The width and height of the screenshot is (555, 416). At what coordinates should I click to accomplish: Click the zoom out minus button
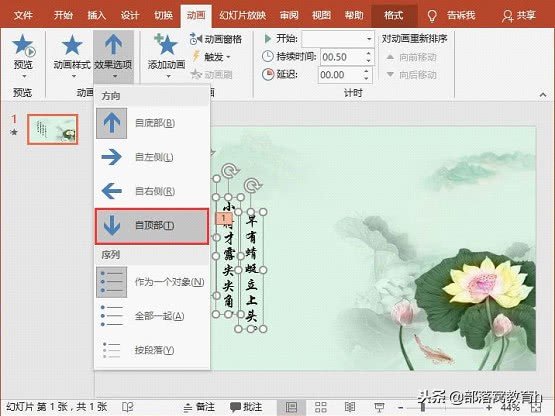400,408
